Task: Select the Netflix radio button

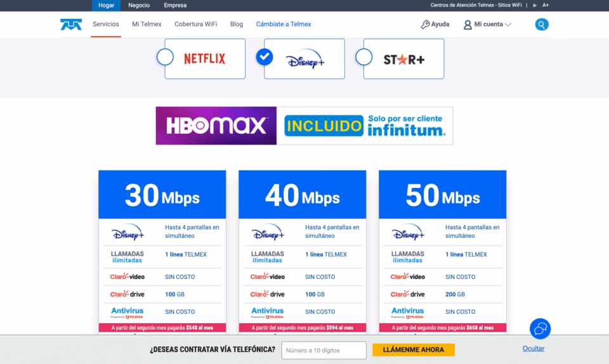Action: click(165, 57)
